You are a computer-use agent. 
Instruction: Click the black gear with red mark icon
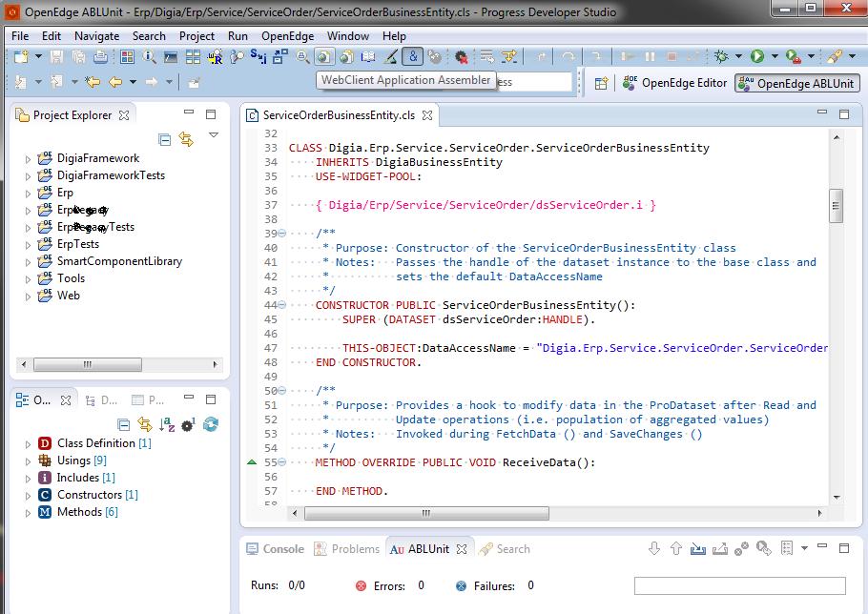pyautogui.click(x=461, y=56)
